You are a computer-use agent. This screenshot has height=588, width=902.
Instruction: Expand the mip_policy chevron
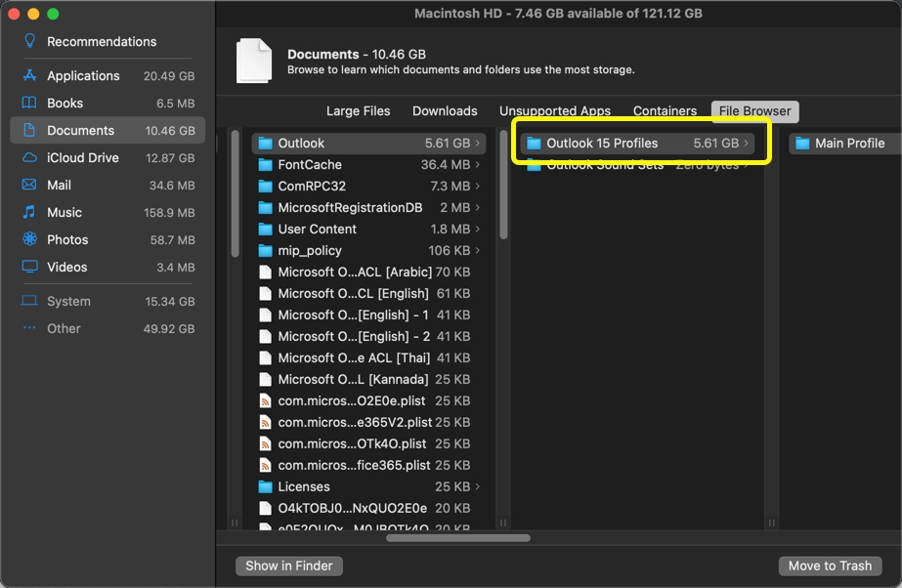click(478, 251)
